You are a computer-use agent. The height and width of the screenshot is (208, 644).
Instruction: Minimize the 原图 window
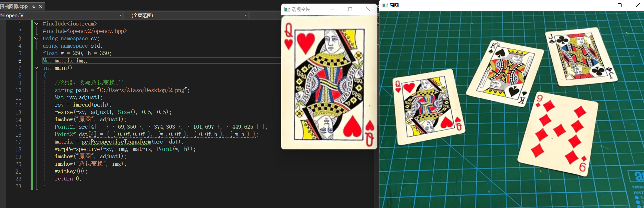pos(602,5)
